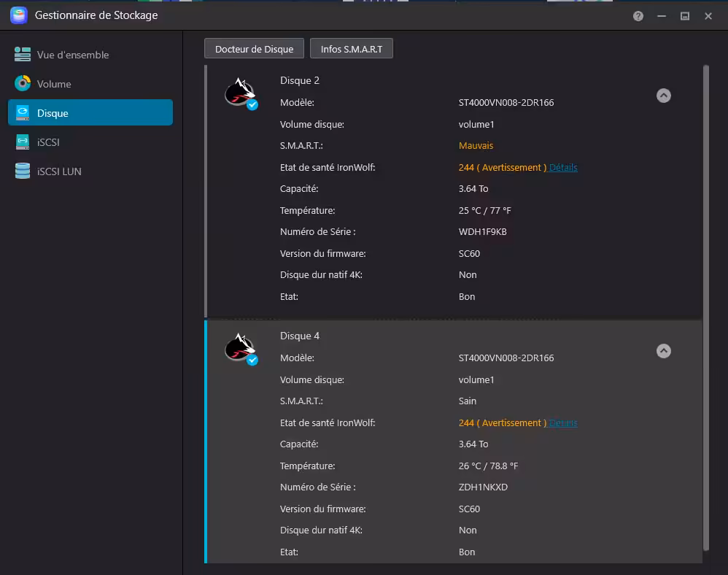Click the Volume pie chart icon

23,84
